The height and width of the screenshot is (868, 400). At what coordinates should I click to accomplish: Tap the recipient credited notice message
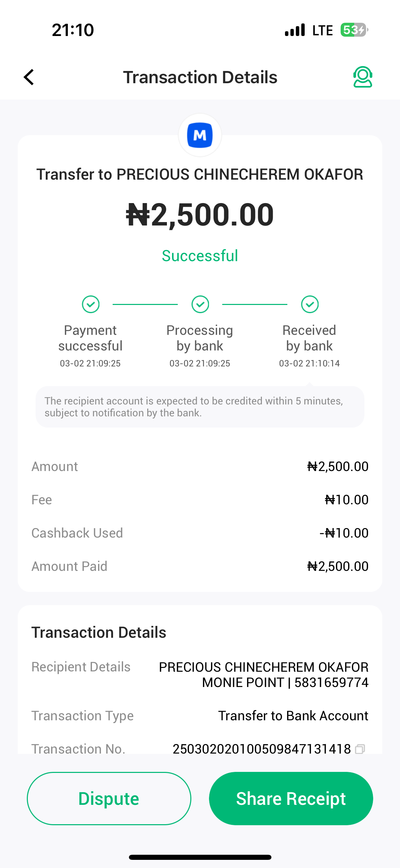[200, 407]
